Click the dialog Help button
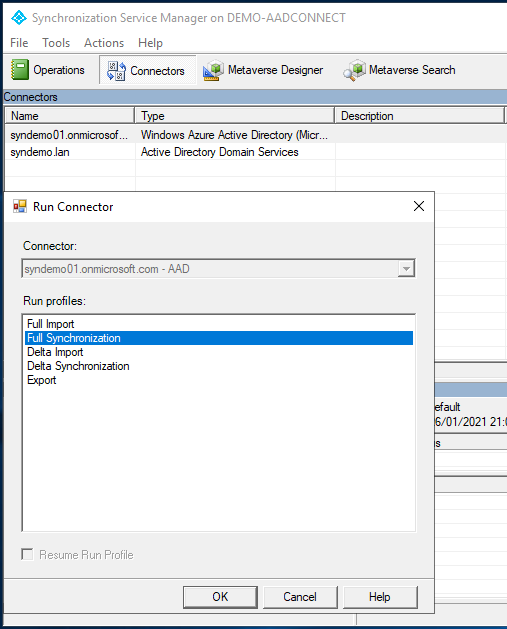The height and width of the screenshot is (629, 507). [379, 597]
